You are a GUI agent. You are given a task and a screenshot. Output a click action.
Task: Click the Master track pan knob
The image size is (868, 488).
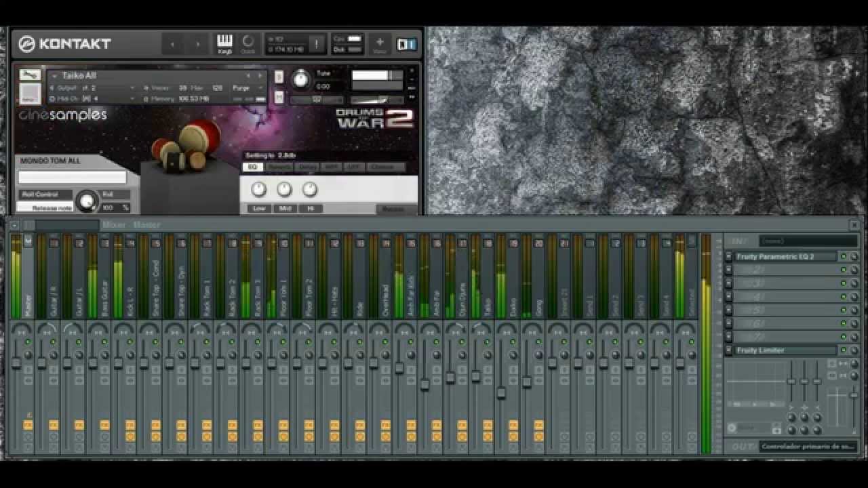(x=20, y=329)
